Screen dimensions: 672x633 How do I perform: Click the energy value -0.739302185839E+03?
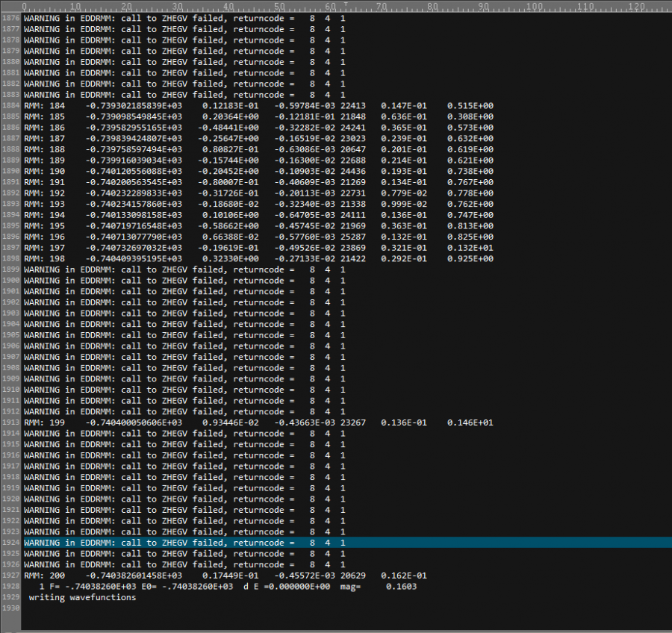pyautogui.click(x=134, y=106)
